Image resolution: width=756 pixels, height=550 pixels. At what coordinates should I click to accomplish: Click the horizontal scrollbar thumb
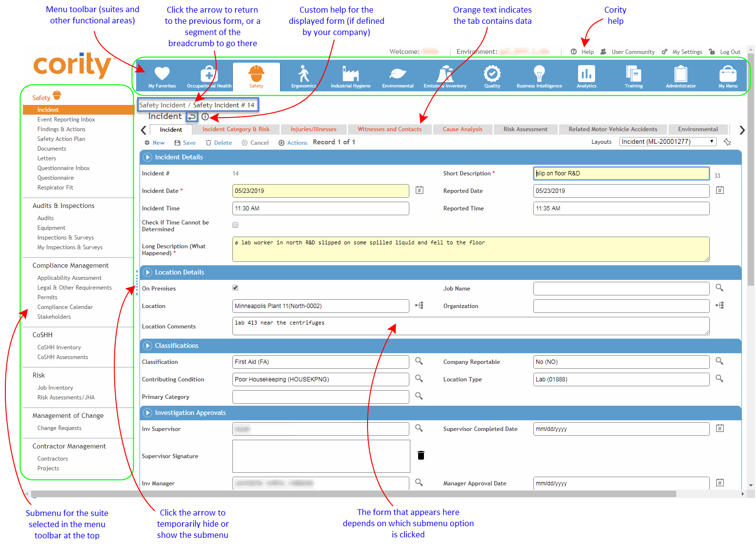pyautogui.click(x=353, y=494)
